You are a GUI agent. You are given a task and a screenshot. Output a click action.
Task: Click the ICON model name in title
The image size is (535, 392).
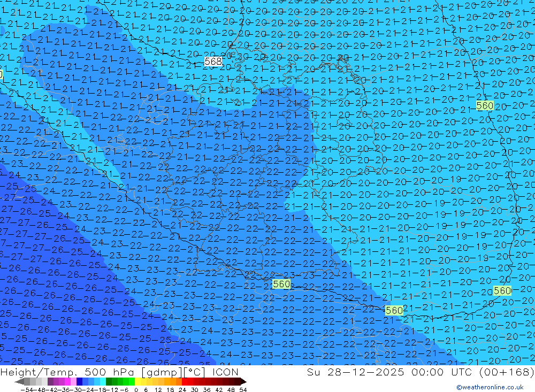coord(225,372)
